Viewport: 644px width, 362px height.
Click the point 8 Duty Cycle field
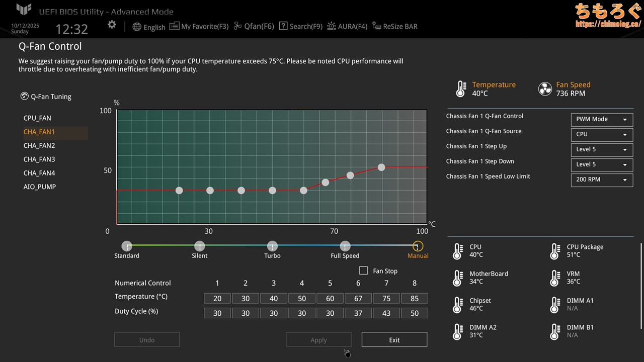click(414, 313)
